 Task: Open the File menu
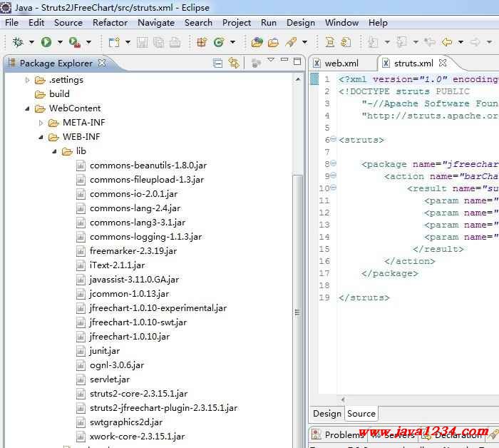[12, 23]
